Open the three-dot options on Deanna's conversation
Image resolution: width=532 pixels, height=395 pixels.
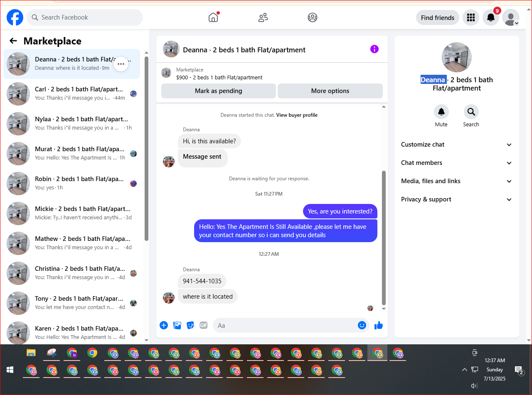pos(121,64)
